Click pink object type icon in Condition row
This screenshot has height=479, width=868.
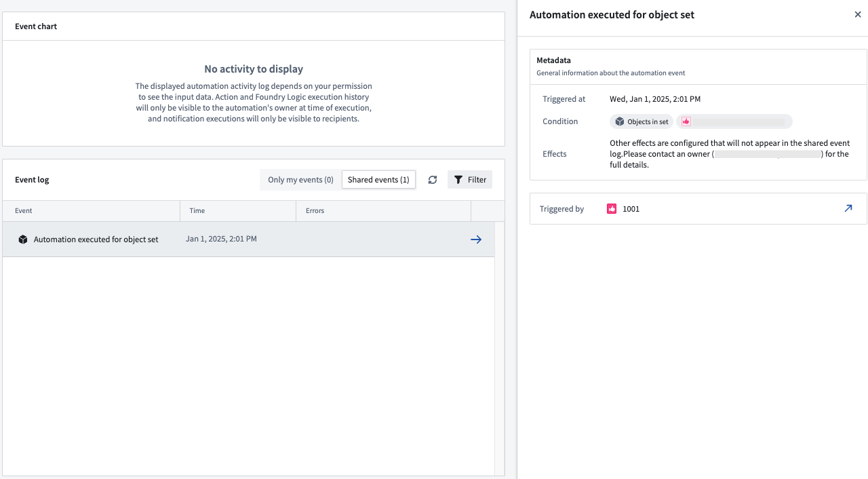(686, 121)
